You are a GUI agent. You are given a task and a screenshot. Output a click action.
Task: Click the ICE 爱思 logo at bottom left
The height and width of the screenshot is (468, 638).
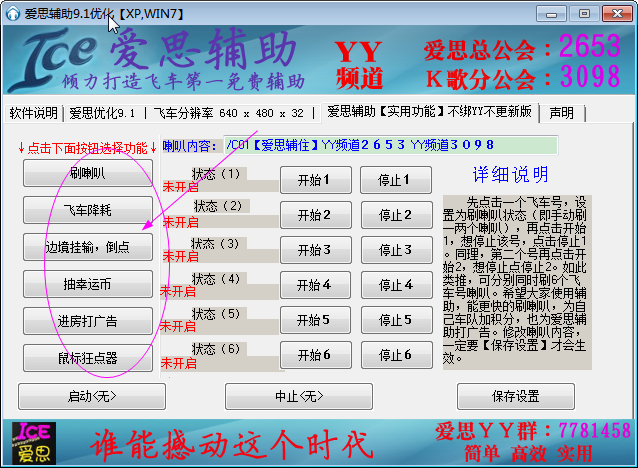click(x=34, y=443)
